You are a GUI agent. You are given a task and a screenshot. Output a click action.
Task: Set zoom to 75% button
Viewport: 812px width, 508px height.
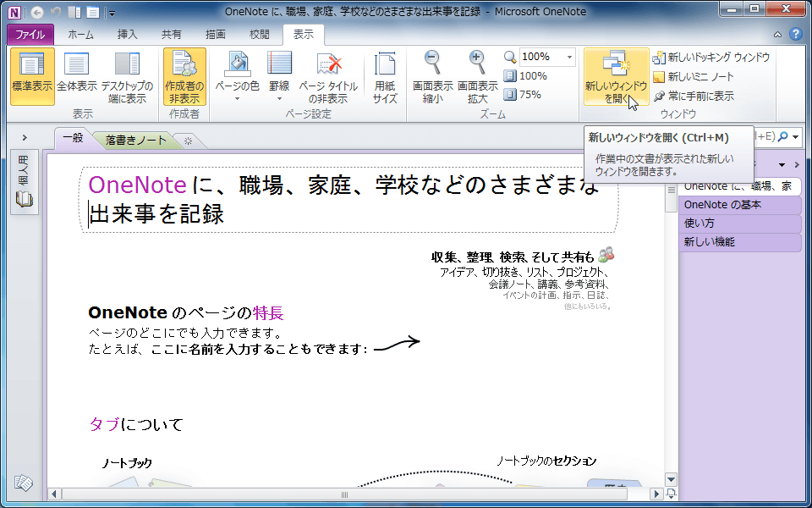click(523, 95)
